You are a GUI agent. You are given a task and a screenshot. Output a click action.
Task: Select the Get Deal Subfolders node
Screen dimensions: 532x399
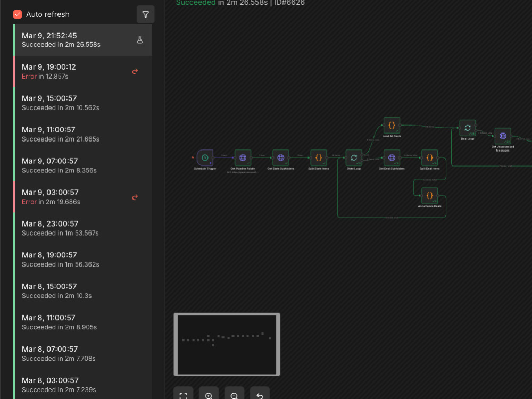(392, 158)
